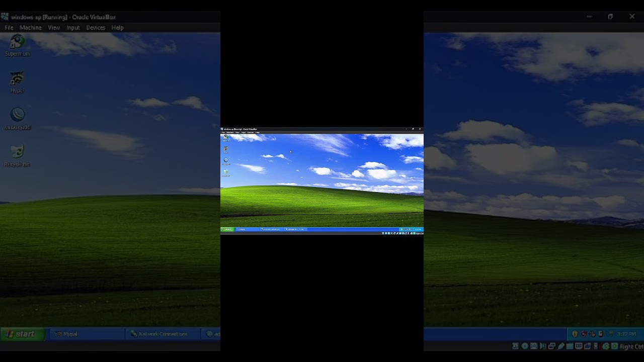
Task: Switch to the Mypal taskbar button
Action: pyautogui.click(x=87, y=334)
